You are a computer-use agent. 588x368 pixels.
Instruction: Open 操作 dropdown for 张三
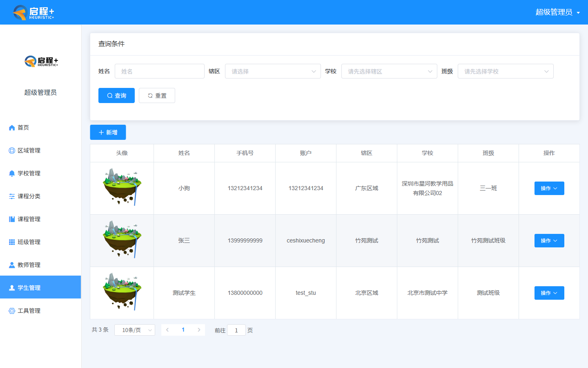tap(549, 241)
